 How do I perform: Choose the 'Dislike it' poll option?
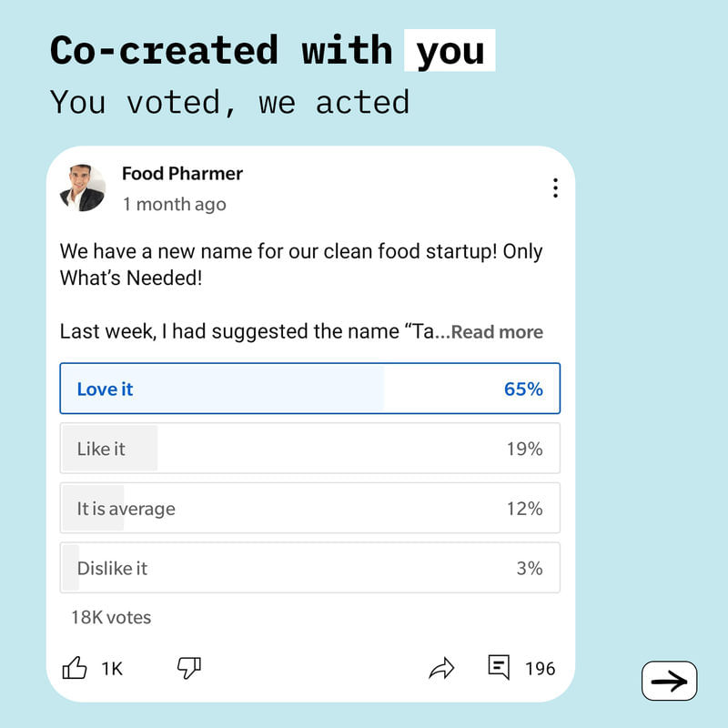coord(309,568)
